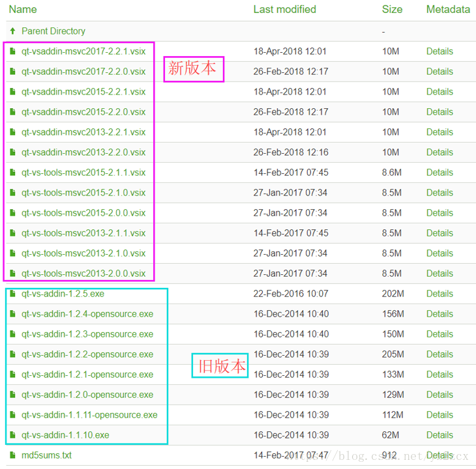
Task: Download qt-vsaddin-msvc2017-2.2.0.vsix
Action: (x=83, y=72)
